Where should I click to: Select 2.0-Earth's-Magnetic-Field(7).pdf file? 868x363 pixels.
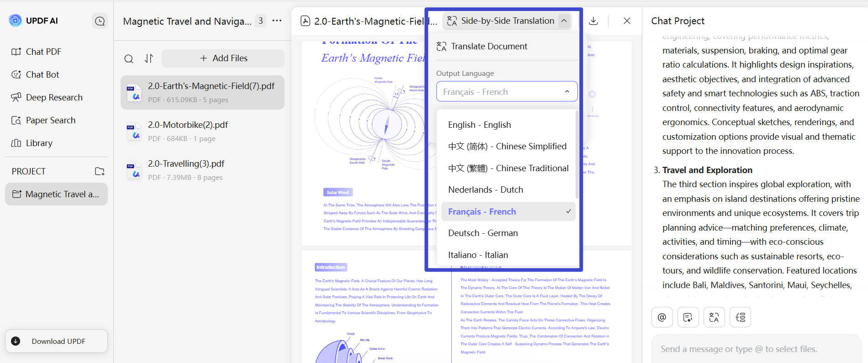pyautogui.click(x=202, y=92)
